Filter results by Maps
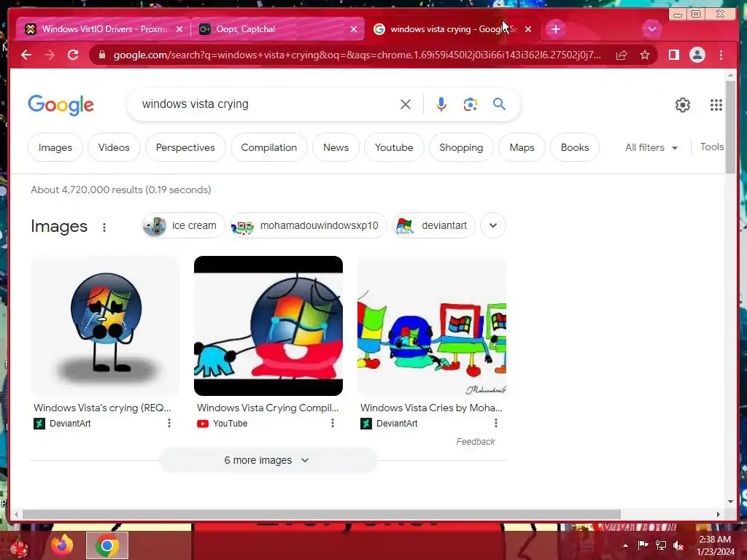Viewport: 747px width, 560px height. tap(522, 147)
